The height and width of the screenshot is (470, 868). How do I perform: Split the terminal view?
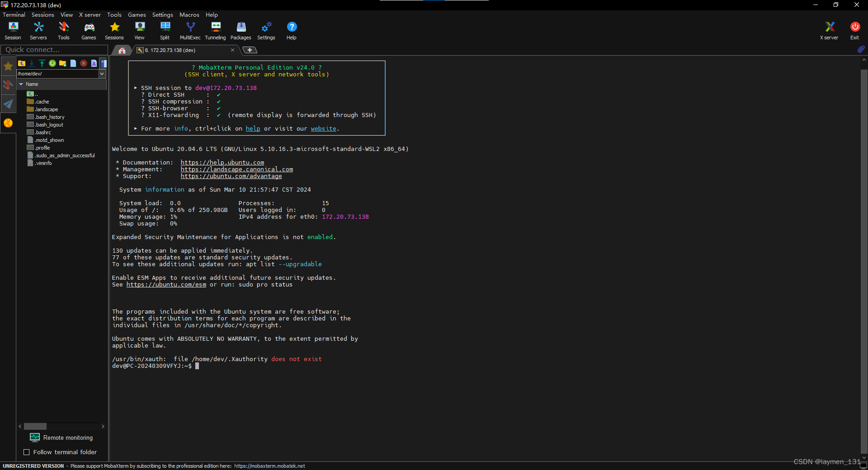click(165, 30)
